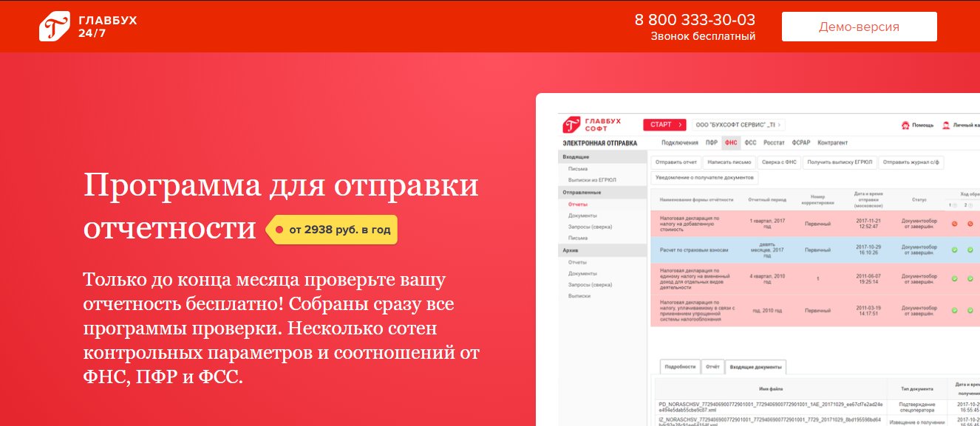This screenshot has height=426, width=980.
Task: Click the Тип документа column header
Action: click(917, 388)
